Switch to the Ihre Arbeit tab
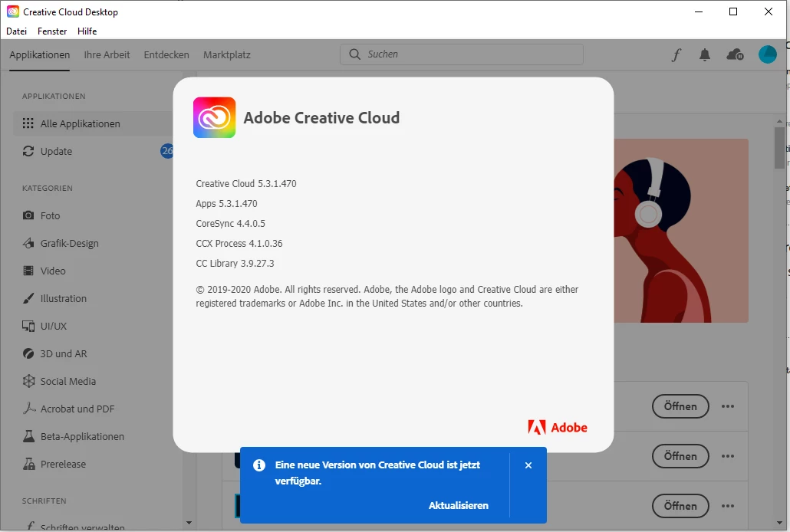790x532 pixels. [x=107, y=55]
